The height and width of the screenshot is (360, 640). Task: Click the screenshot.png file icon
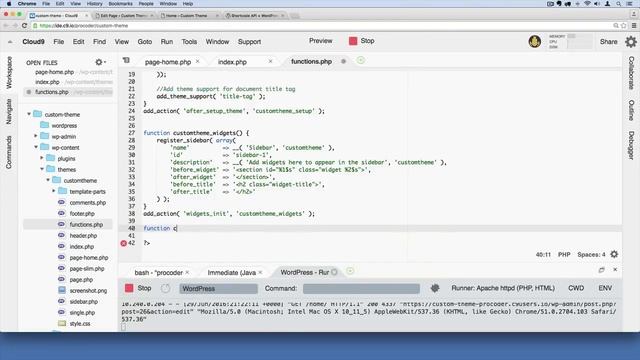(x=62, y=290)
